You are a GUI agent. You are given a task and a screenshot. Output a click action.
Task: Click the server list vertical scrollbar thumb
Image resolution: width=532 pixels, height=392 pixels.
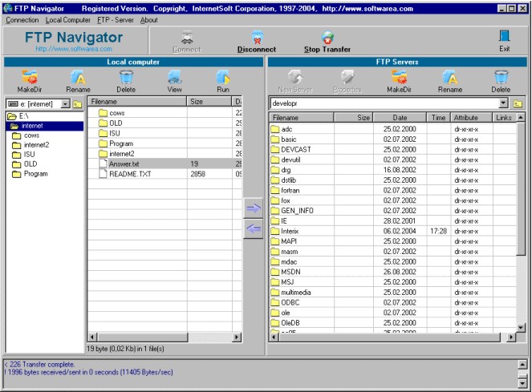(x=521, y=188)
